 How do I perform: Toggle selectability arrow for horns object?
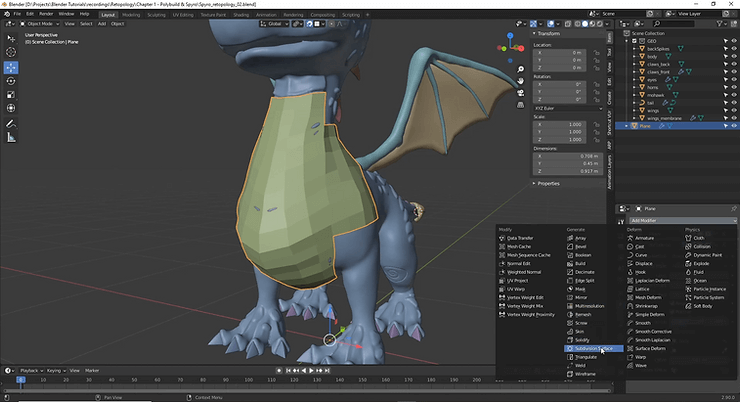(726, 87)
